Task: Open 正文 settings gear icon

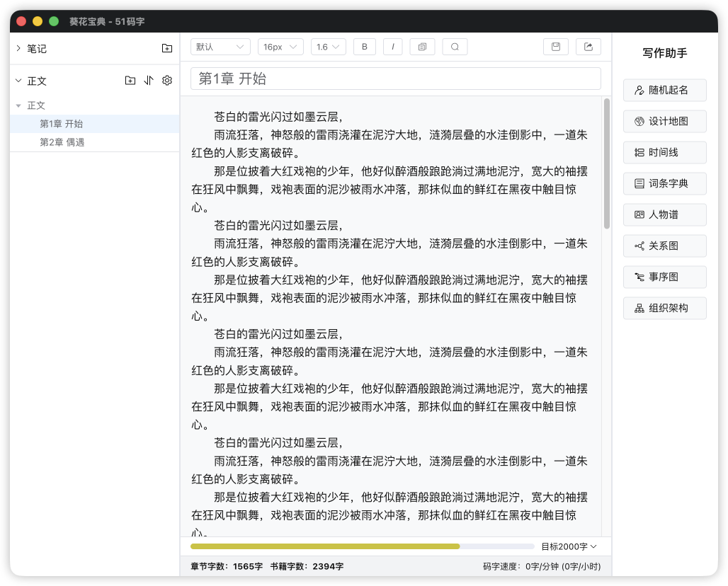Action: [167, 81]
